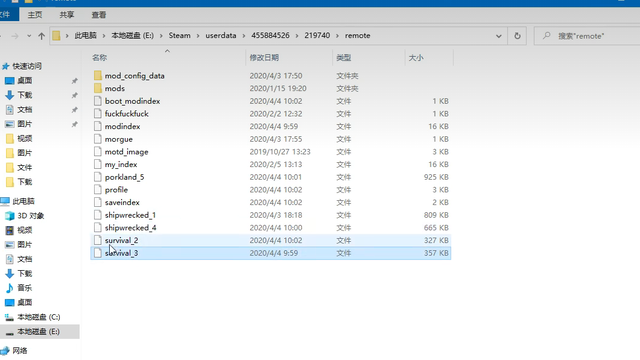The image size is (640, 360).
Task: Click date 2019/10/27 13:23 of motd_image
Action: [280, 151]
